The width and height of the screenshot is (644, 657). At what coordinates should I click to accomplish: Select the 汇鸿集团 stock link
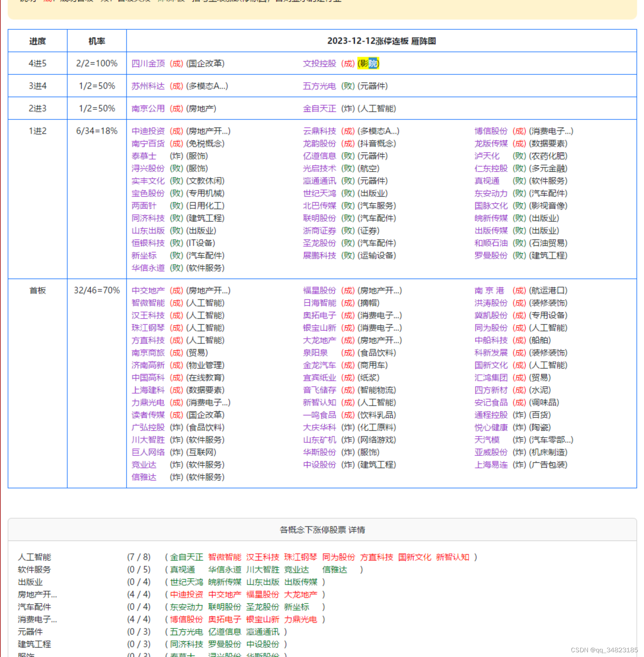[491, 378]
